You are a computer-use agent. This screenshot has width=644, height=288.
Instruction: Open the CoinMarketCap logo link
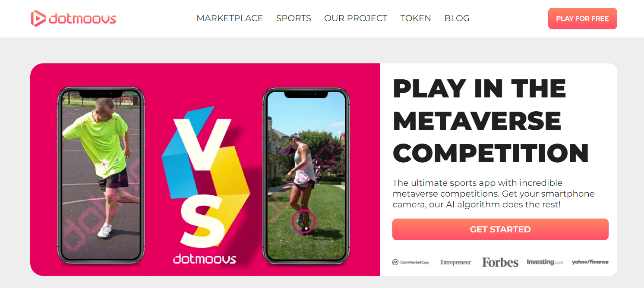(410, 262)
